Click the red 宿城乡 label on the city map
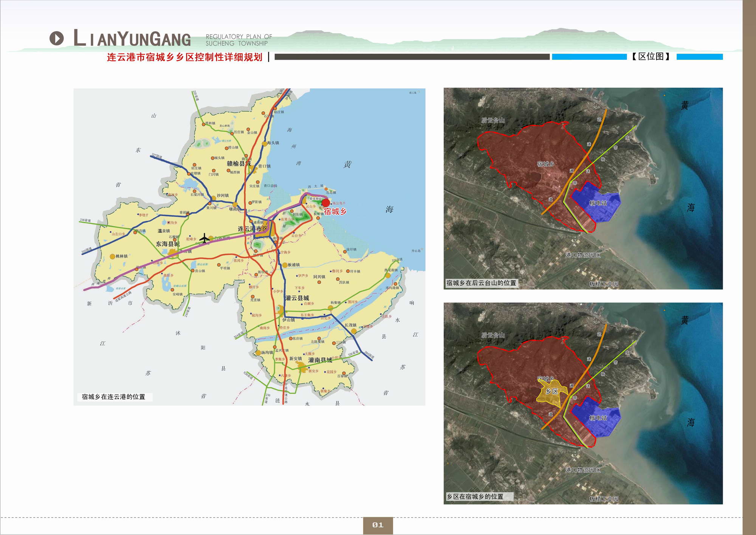Viewport: 756px width, 535px height. (335, 211)
